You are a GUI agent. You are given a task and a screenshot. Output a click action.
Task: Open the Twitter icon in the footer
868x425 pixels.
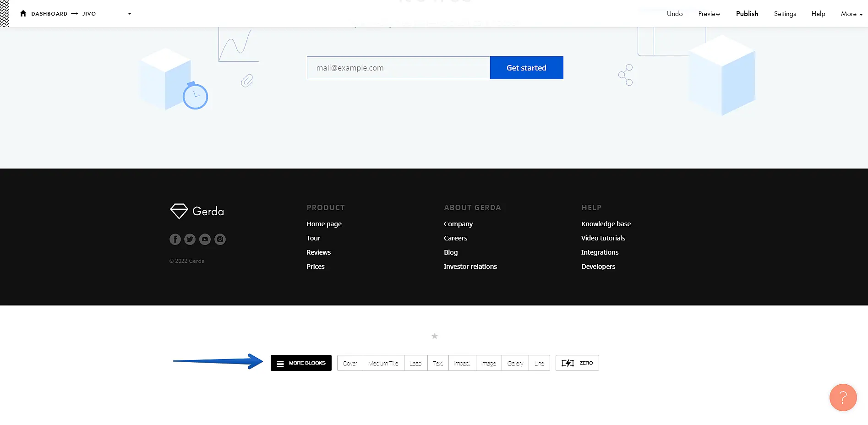(x=190, y=239)
